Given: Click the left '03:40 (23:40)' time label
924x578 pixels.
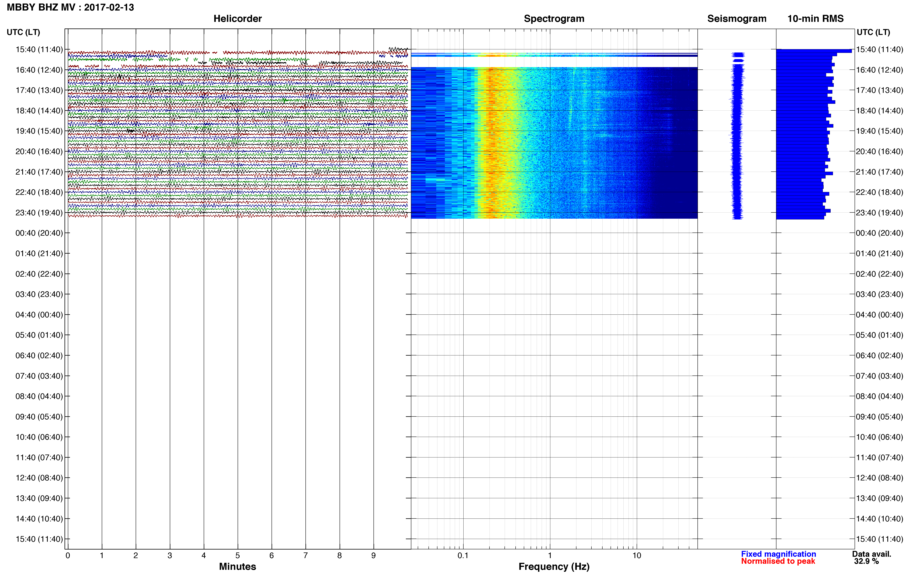Looking at the screenshot, I should 39,294.
